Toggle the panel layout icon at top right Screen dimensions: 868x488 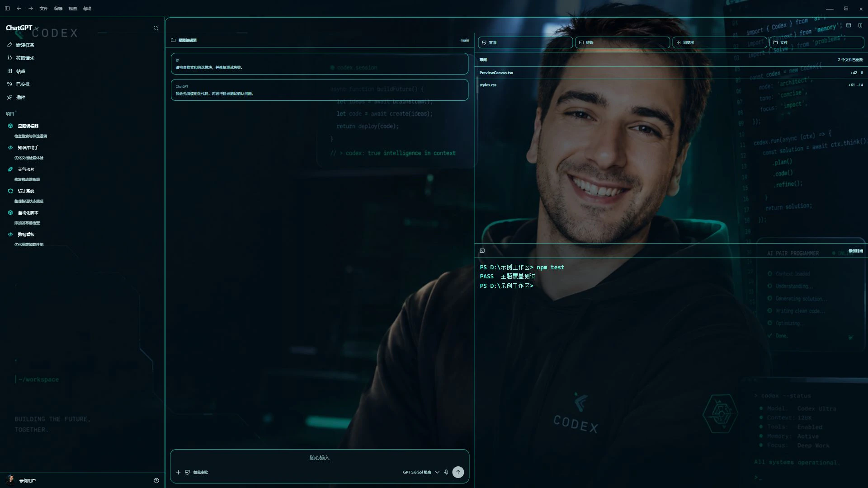[x=849, y=25]
